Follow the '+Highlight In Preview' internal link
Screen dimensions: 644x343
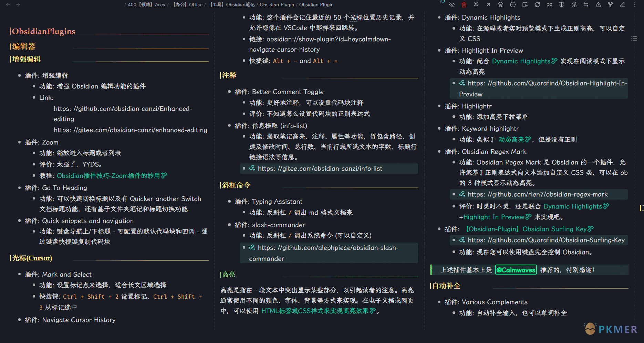(495, 217)
